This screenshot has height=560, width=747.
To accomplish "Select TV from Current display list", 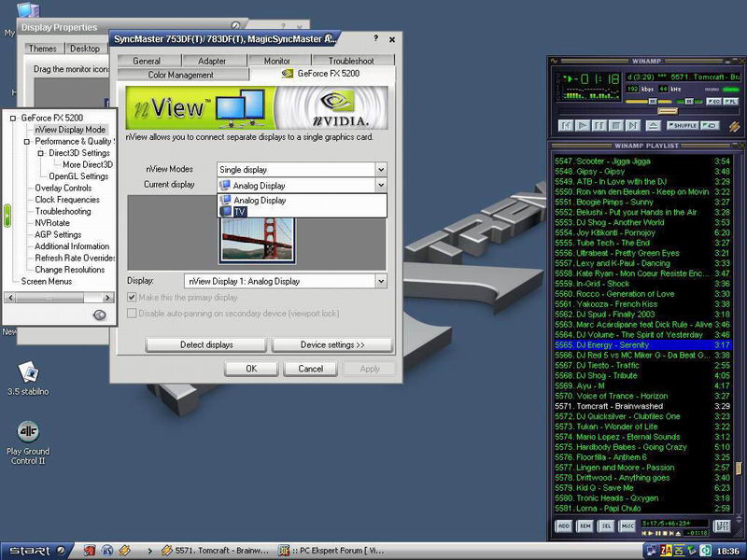I will coord(241,212).
